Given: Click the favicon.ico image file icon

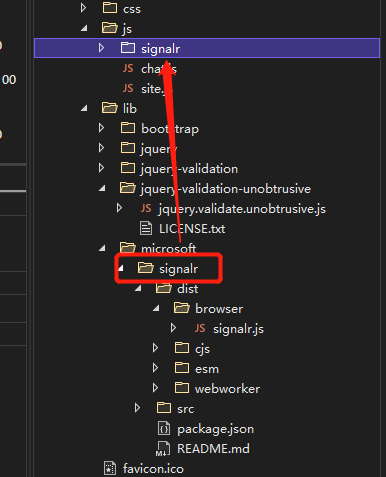Looking at the screenshot, I should tap(110, 469).
